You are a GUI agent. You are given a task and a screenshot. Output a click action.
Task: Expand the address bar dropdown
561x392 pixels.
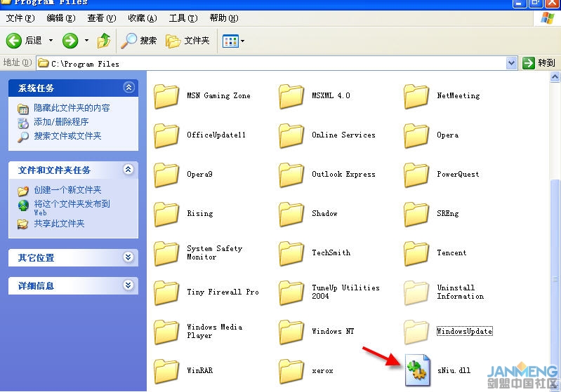512,63
